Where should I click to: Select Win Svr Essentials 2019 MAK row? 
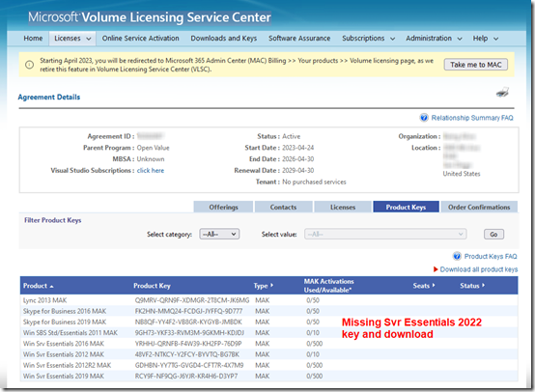tap(268, 376)
